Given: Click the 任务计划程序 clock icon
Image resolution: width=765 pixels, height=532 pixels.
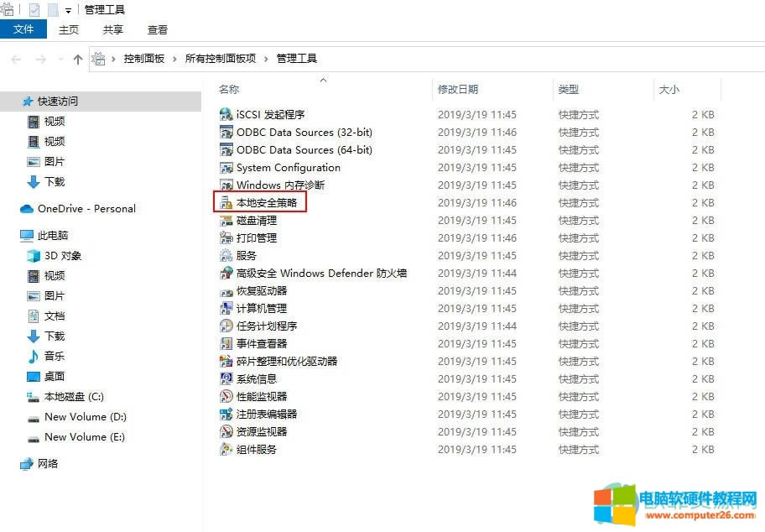Looking at the screenshot, I should pos(226,326).
